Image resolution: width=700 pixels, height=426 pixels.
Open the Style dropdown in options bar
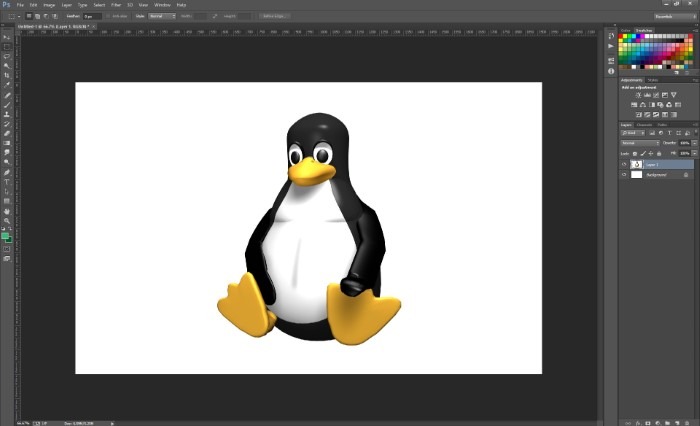(x=162, y=16)
